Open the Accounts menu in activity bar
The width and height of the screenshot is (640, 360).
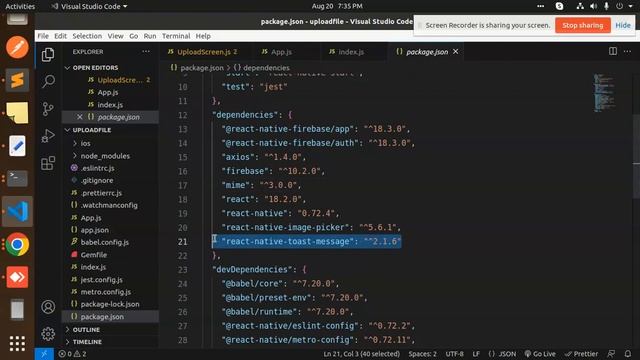click(x=48, y=307)
